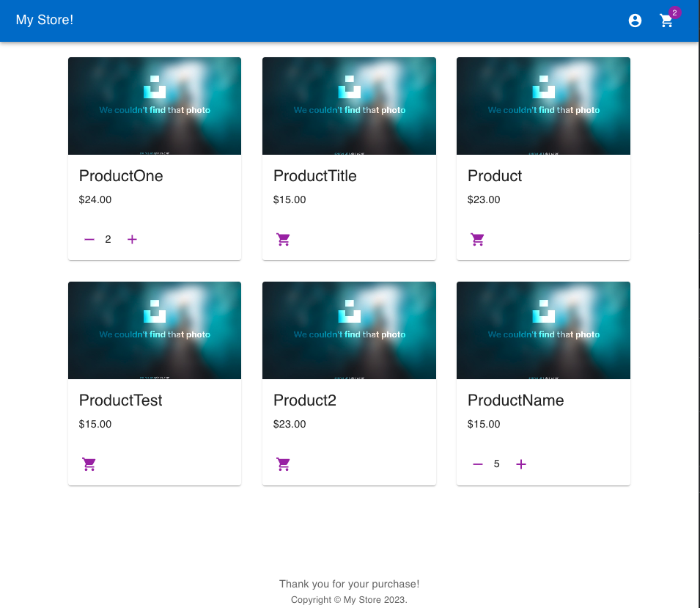Click the cart badge showing 2
Viewport: 700px width, 608px height.
click(x=674, y=12)
